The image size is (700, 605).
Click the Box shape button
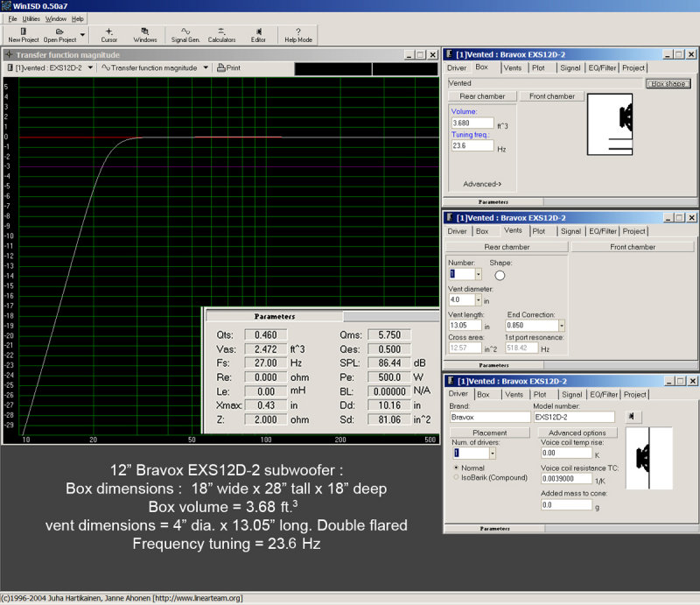point(668,83)
